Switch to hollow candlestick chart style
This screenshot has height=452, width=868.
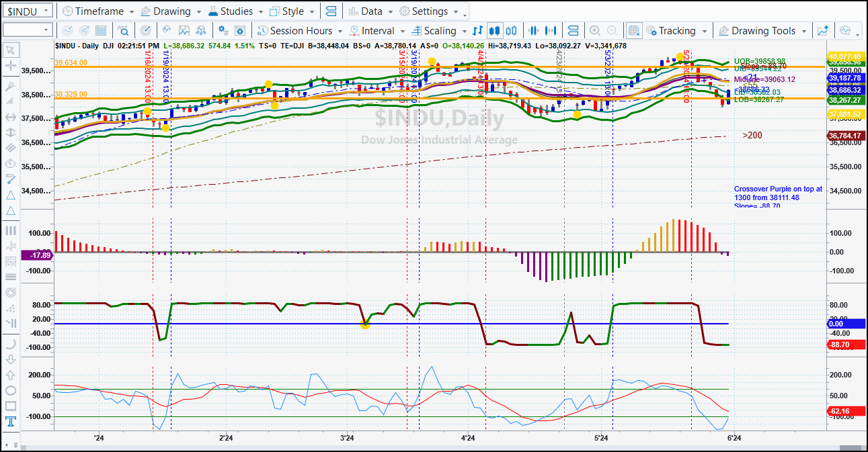(x=512, y=31)
